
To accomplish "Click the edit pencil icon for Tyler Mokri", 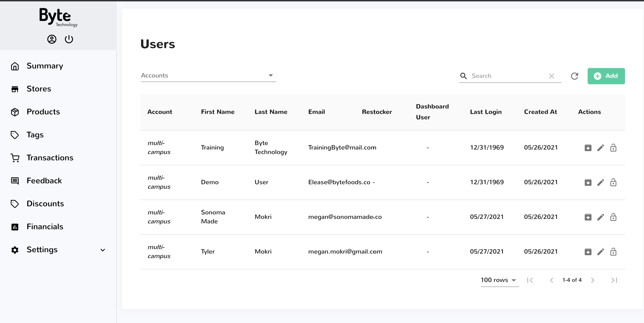I will (x=600, y=251).
